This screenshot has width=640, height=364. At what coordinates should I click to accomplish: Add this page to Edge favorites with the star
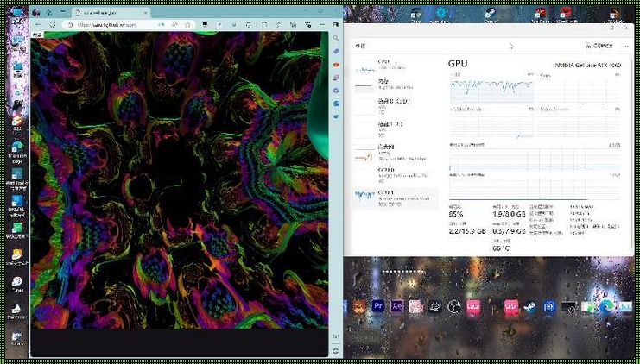pyautogui.click(x=187, y=25)
